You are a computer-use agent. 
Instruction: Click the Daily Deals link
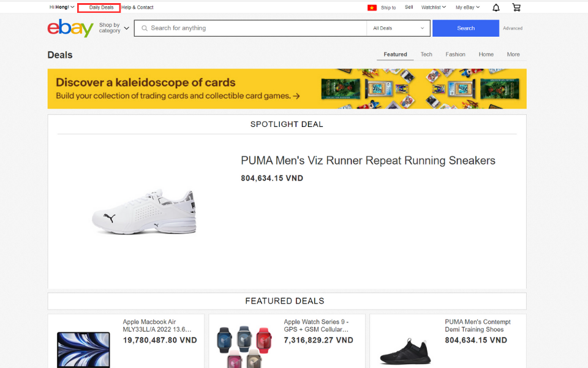point(101,7)
